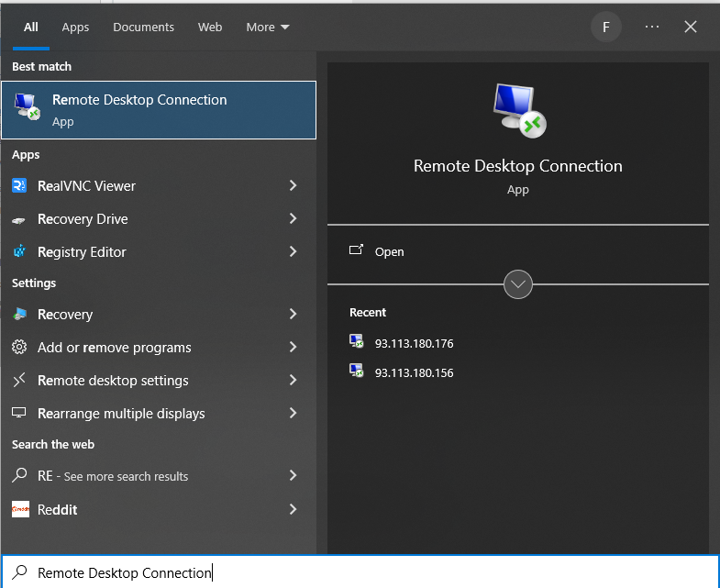720x588 pixels.
Task: Click the RealVNC Viewer app icon
Action: 19,185
